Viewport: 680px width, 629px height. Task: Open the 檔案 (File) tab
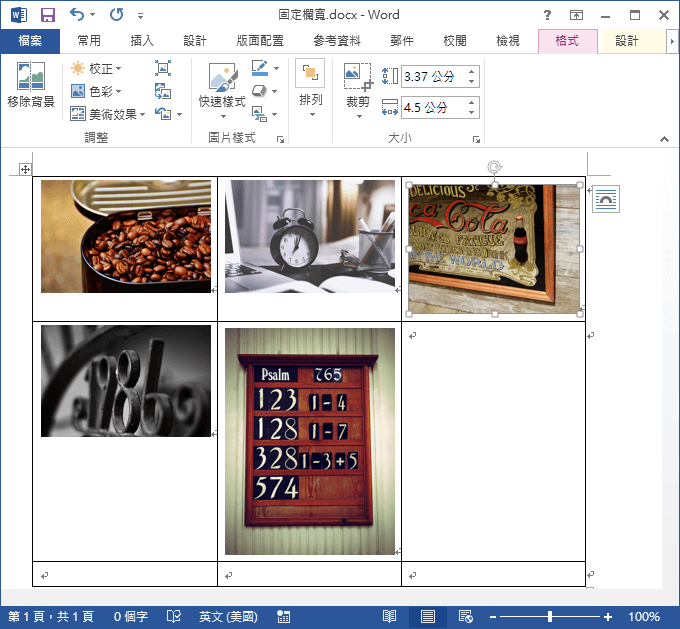(30, 41)
